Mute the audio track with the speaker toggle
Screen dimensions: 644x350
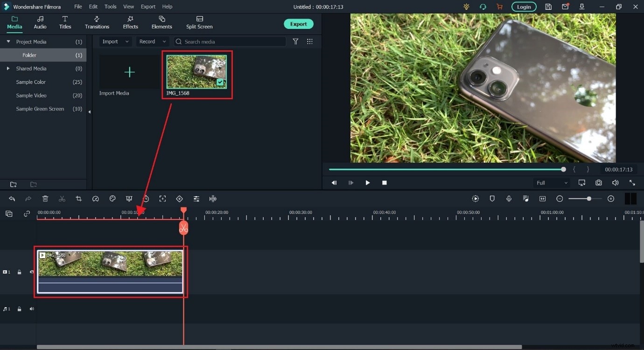(x=32, y=309)
